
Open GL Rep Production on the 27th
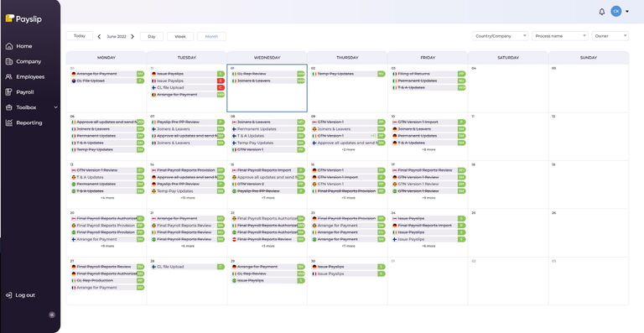pyautogui.click(x=106, y=281)
